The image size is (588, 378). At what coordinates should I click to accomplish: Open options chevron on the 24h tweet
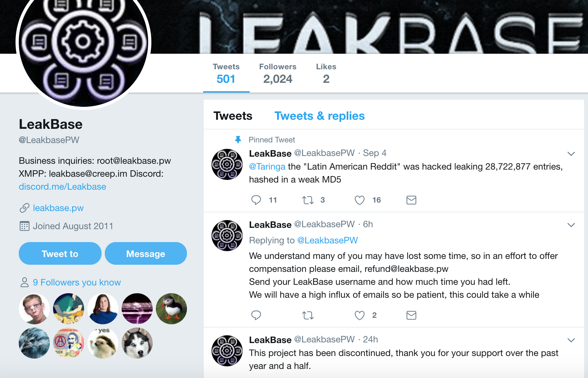pyautogui.click(x=571, y=340)
